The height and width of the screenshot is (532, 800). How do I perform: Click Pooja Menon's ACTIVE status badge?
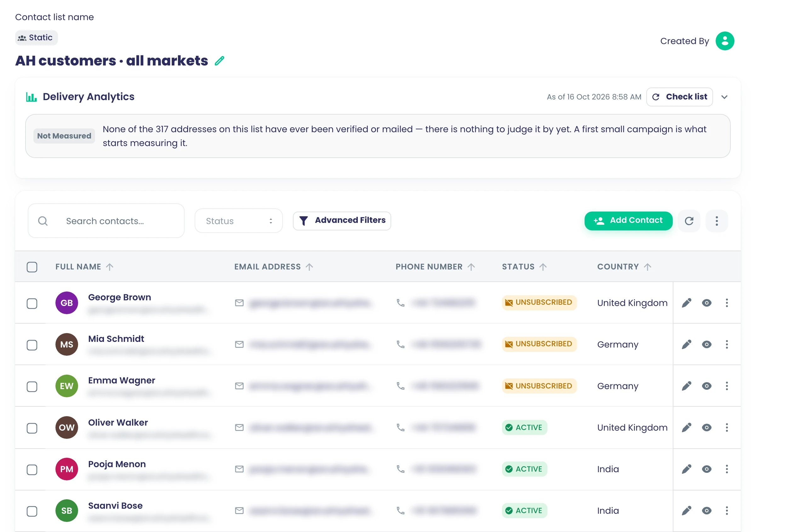(524, 469)
